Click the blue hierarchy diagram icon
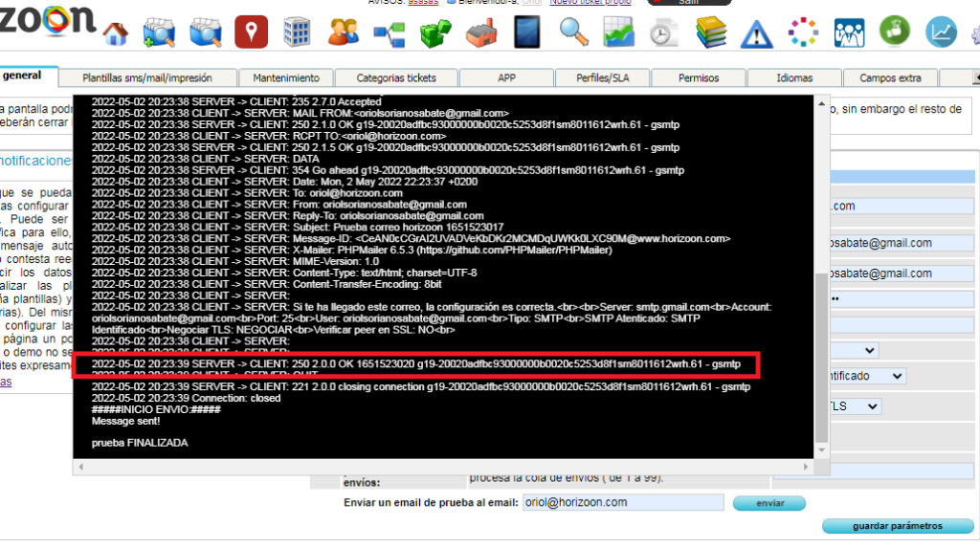This screenshot has width=980, height=547. click(x=389, y=33)
